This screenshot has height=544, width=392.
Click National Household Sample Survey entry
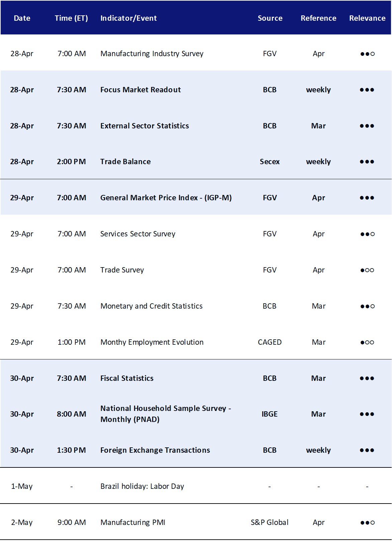click(166, 414)
